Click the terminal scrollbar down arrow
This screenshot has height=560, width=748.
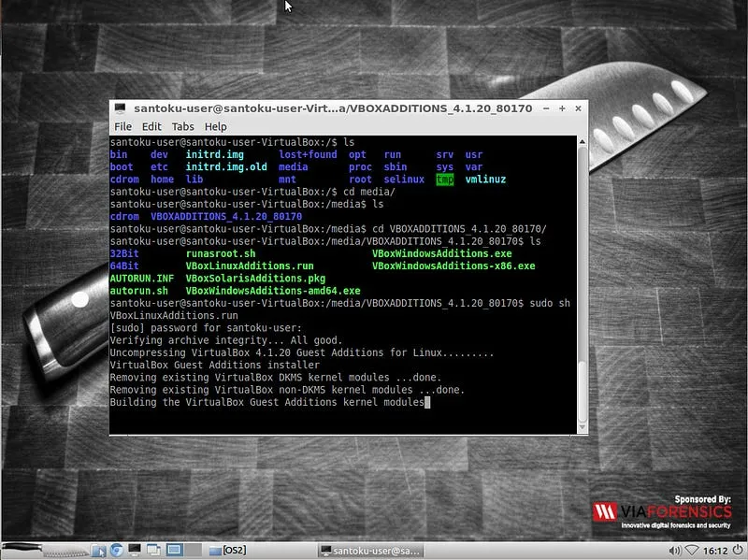coord(582,427)
